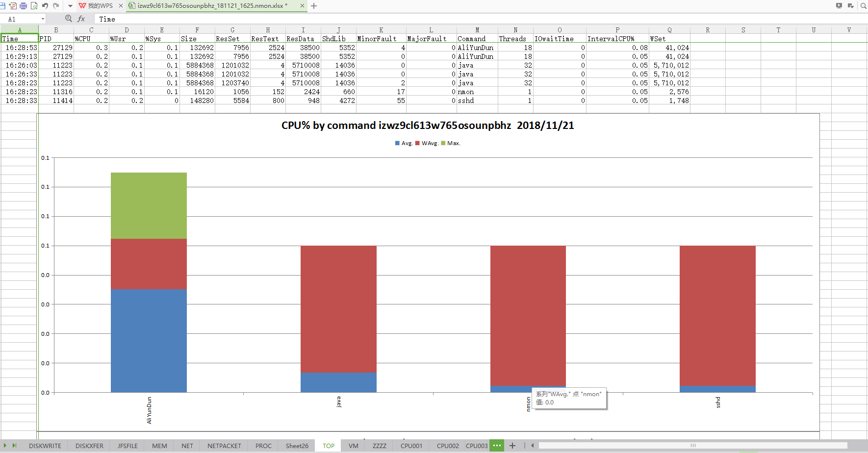Close the 我的WPS tab
868x453 pixels.
pyautogui.click(x=121, y=6)
